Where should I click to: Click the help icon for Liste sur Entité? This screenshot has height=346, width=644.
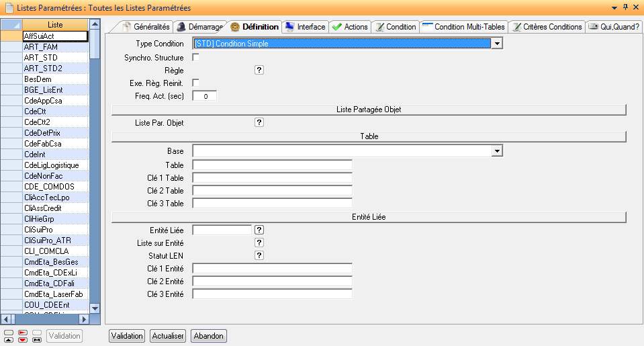click(259, 243)
